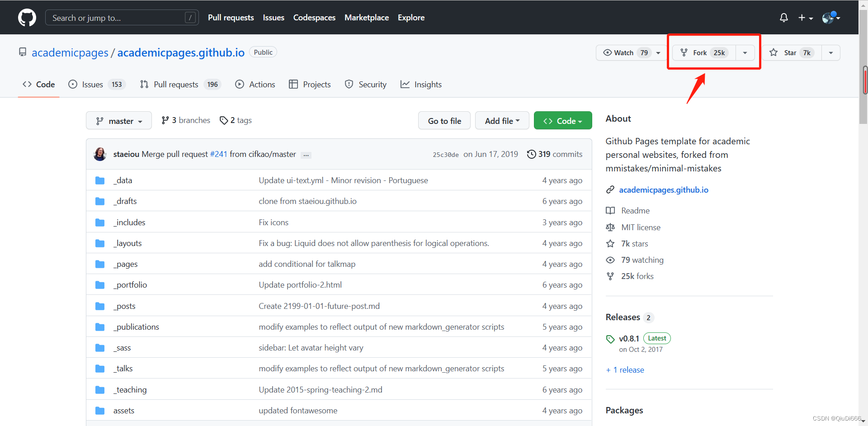Open the + 1 release link
Viewport: 868px width, 426px height.
[625, 370]
